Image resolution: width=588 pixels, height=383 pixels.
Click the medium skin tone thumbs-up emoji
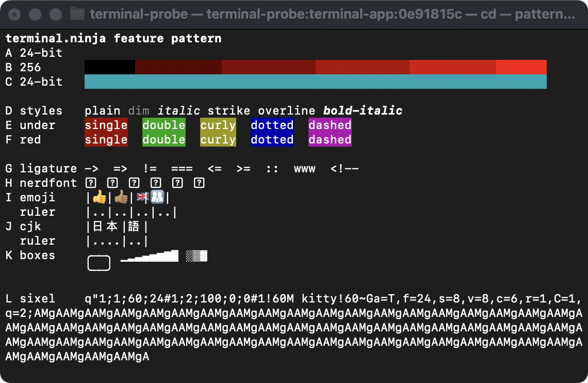121,197
